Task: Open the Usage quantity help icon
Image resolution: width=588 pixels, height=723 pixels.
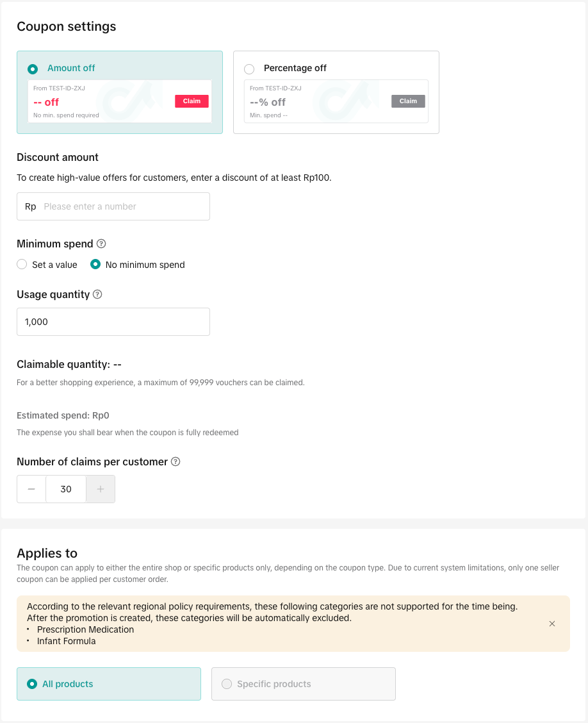Action: click(x=97, y=295)
